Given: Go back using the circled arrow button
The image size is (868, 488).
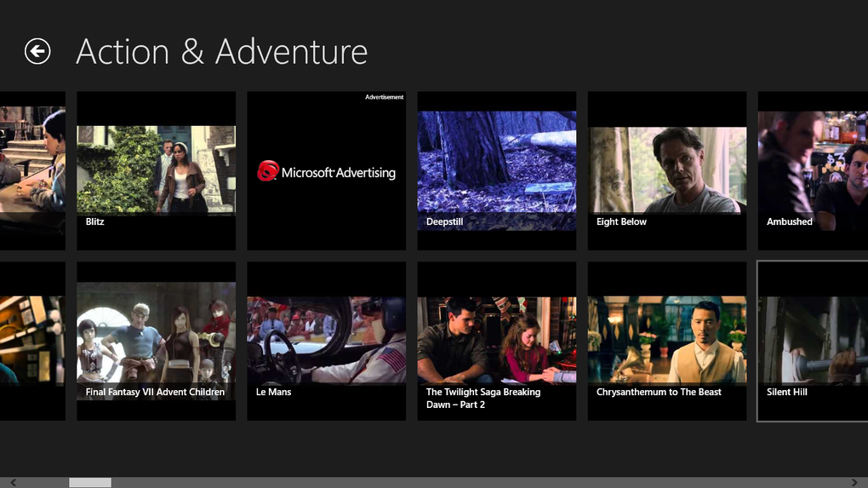Looking at the screenshot, I should pos(37,51).
